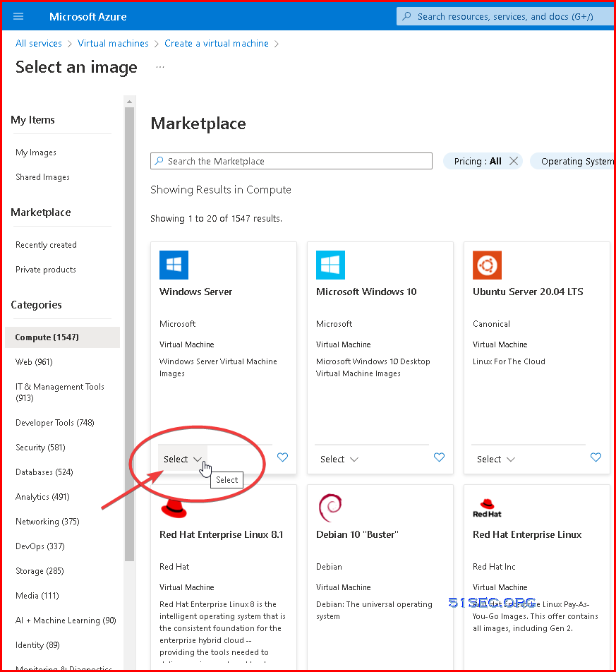Expand the Select dropdown for Ubuntu Server

(496, 459)
